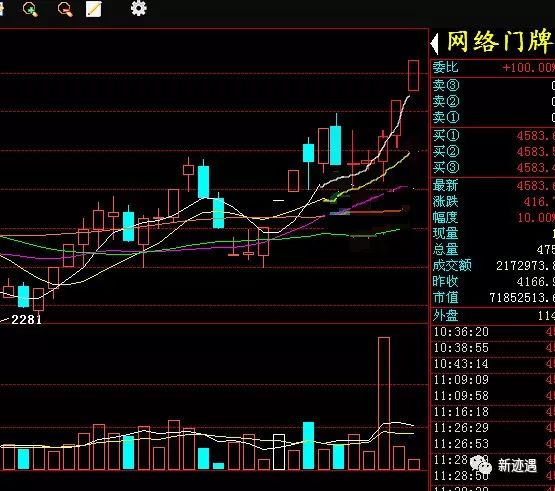Select the 网络门牌 stock title

[x=499, y=42]
